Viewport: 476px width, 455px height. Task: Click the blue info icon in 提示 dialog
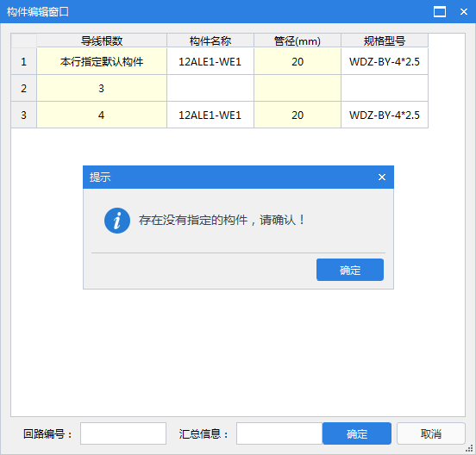(x=117, y=221)
